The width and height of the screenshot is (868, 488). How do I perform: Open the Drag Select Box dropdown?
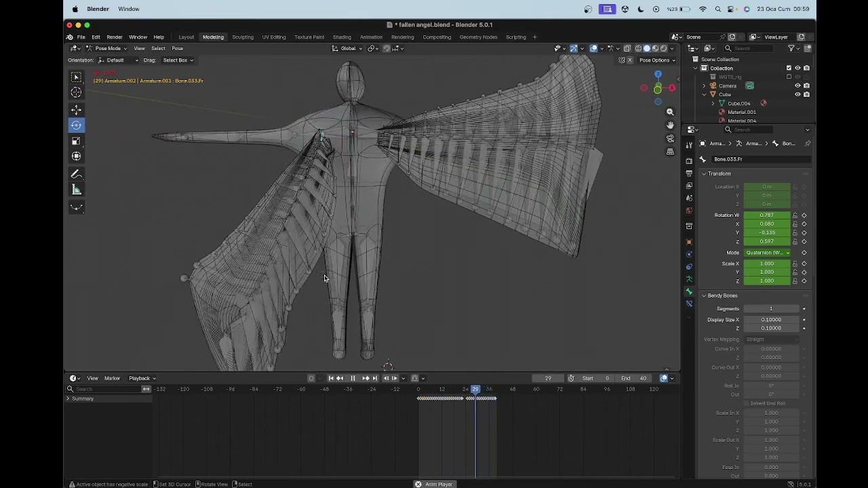[x=177, y=60]
